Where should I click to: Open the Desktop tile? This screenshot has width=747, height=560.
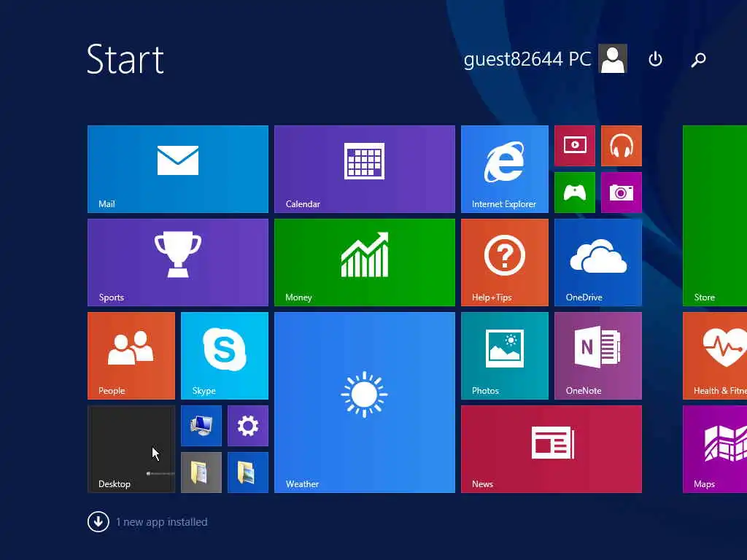tap(131, 449)
